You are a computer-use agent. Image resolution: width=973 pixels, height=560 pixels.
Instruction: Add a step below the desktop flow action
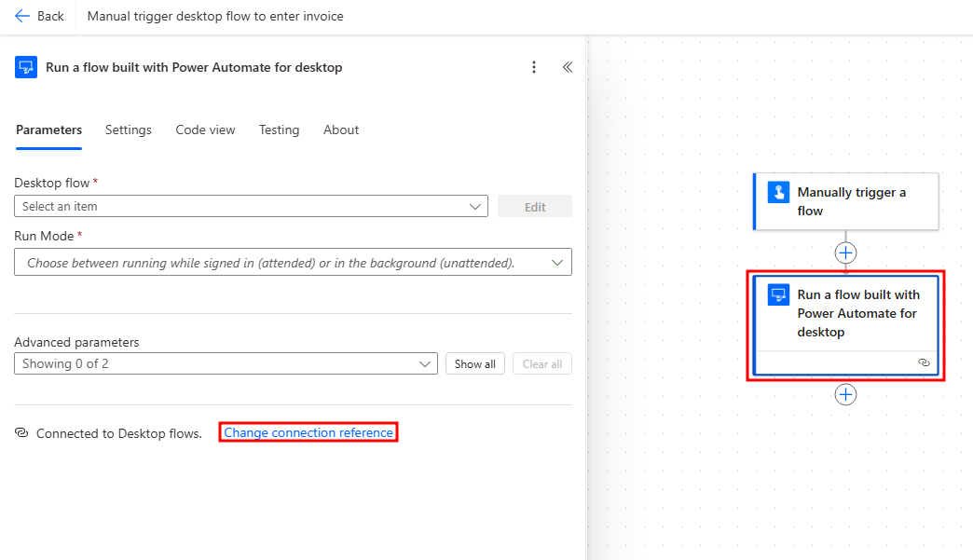pyautogui.click(x=845, y=394)
